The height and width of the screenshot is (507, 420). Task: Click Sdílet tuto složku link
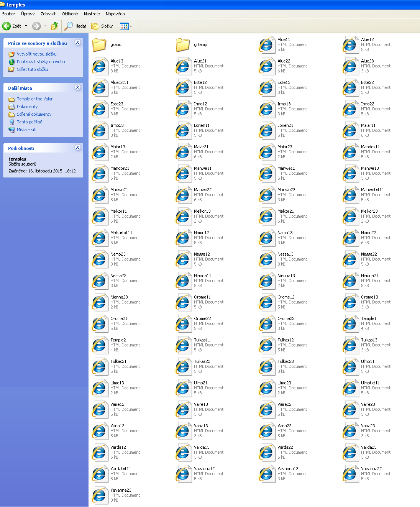tap(32, 69)
